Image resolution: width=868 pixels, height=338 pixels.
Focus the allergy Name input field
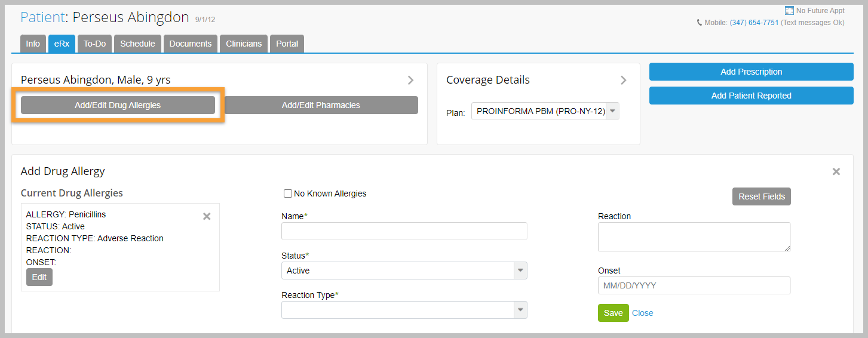click(404, 231)
